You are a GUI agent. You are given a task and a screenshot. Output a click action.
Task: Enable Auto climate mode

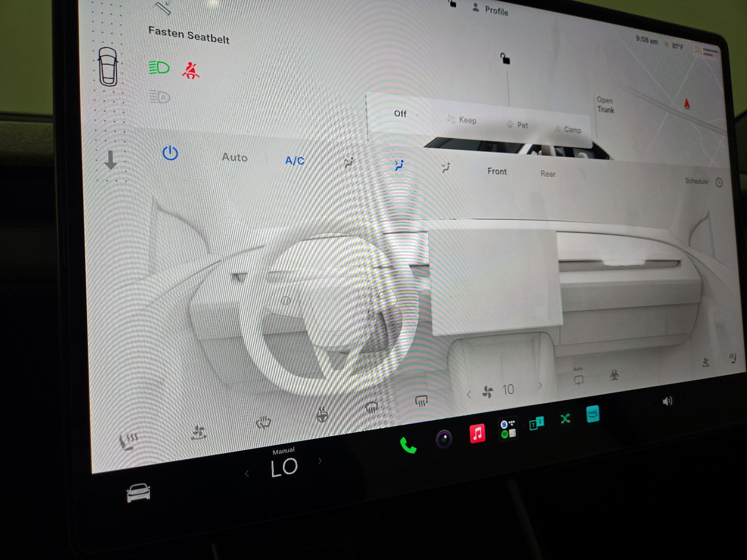click(x=235, y=157)
